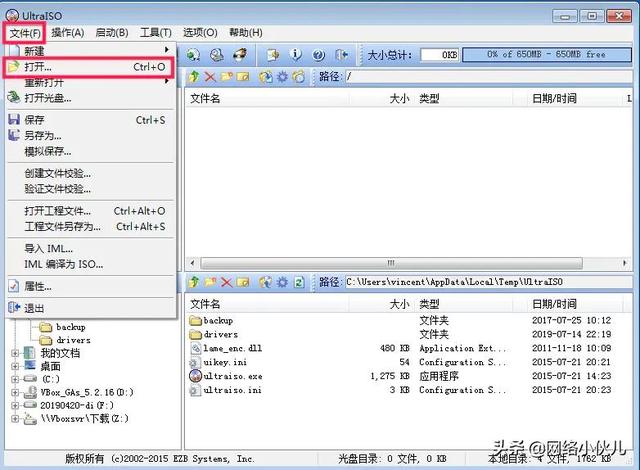Click the local path field with C:\Users\vincent
640x470 pixels.
pos(489,282)
